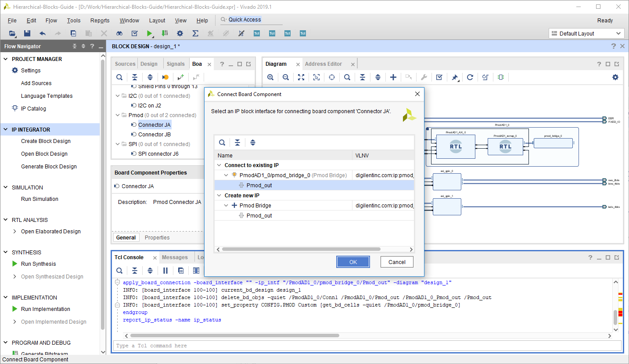Collapse PROJECT MANAGER section in Flow Navigator

click(6, 59)
